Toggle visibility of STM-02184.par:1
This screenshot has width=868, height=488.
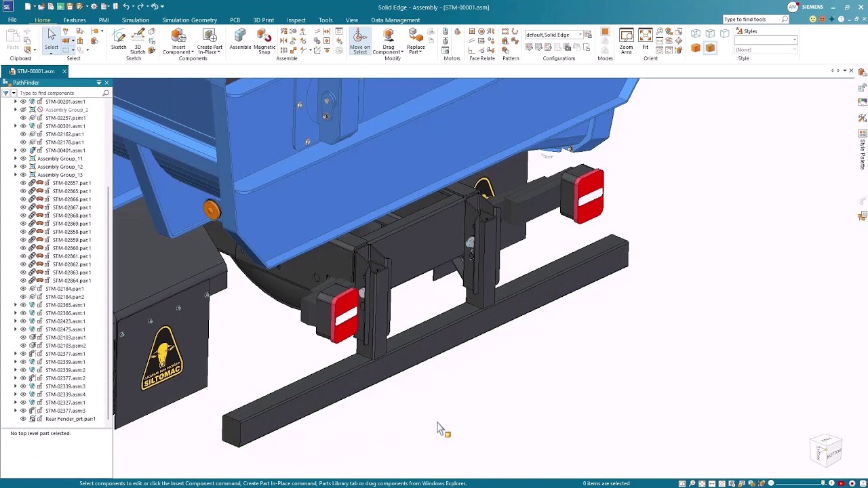tap(23, 289)
